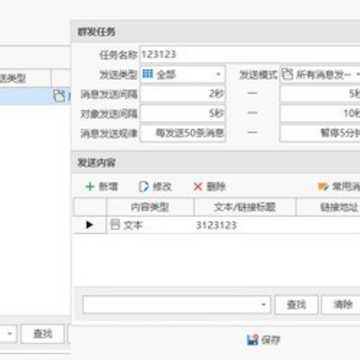The image size is (360, 360).
Task: Open the dropdown arrow in the background window
Action: click(x=10, y=334)
